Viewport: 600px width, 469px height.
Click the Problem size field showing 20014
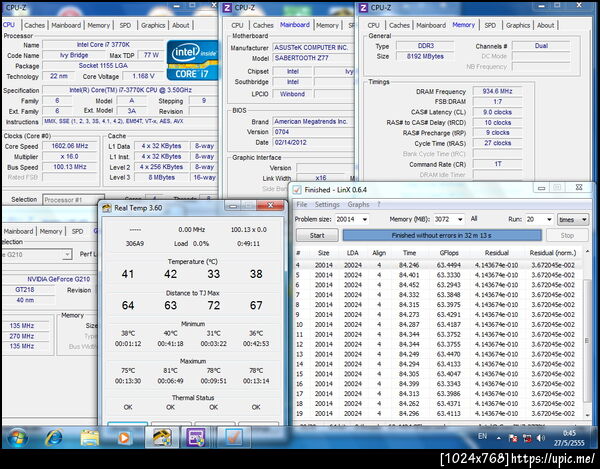point(348,219)
